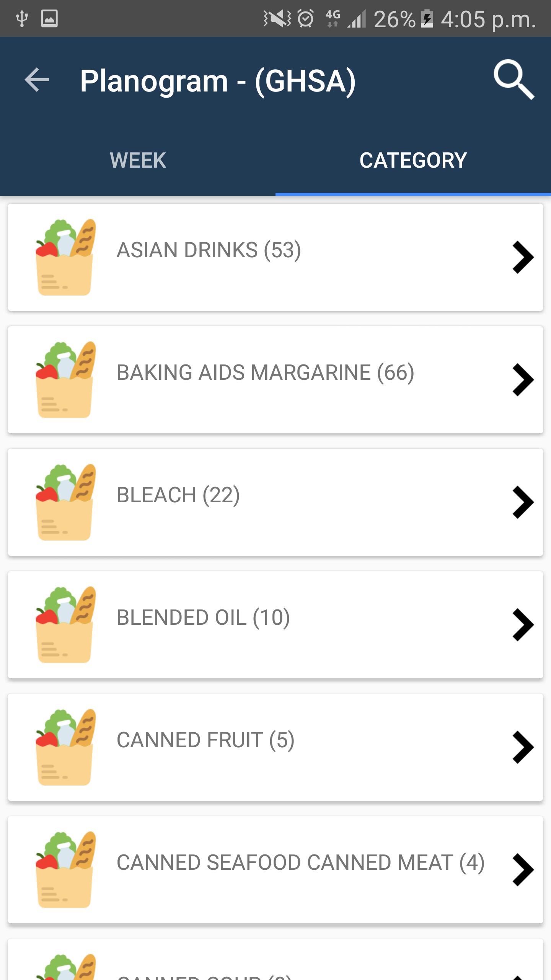Expand Baking Aids Margarine chevron arrow
Viewport: 551px width, 980px height.
click(x=523, y=380)
